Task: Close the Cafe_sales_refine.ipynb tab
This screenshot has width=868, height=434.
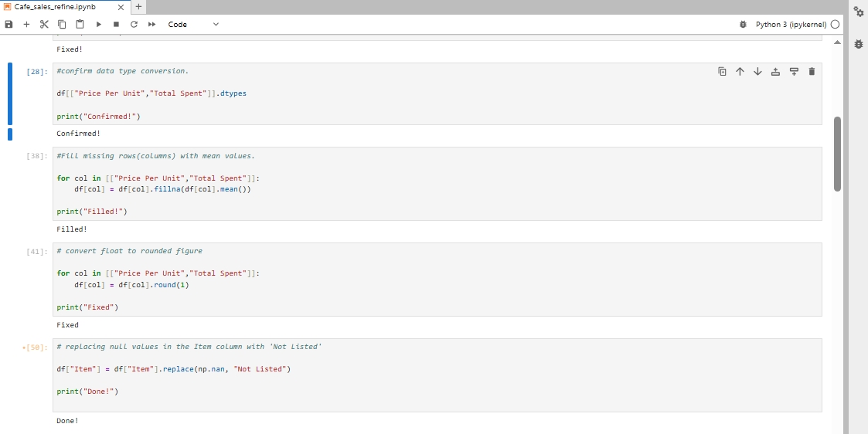Action: (x=121, y=7)
